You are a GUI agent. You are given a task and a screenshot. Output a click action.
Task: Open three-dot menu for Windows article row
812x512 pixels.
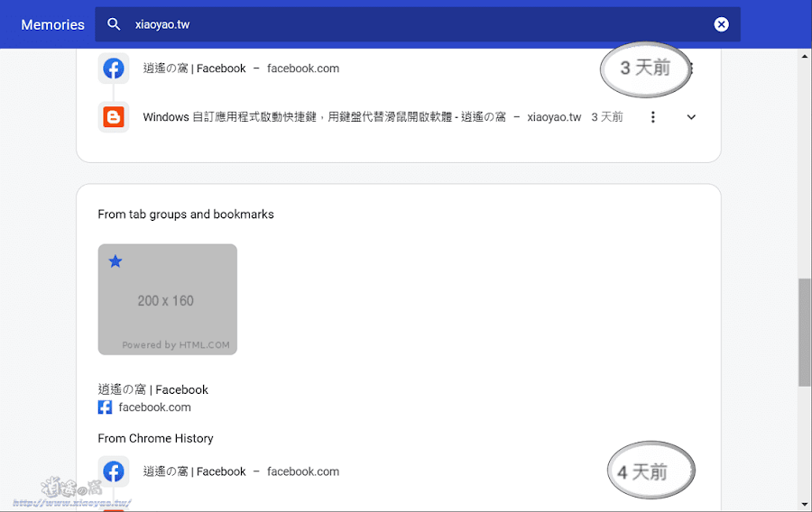tap(652, 117)
